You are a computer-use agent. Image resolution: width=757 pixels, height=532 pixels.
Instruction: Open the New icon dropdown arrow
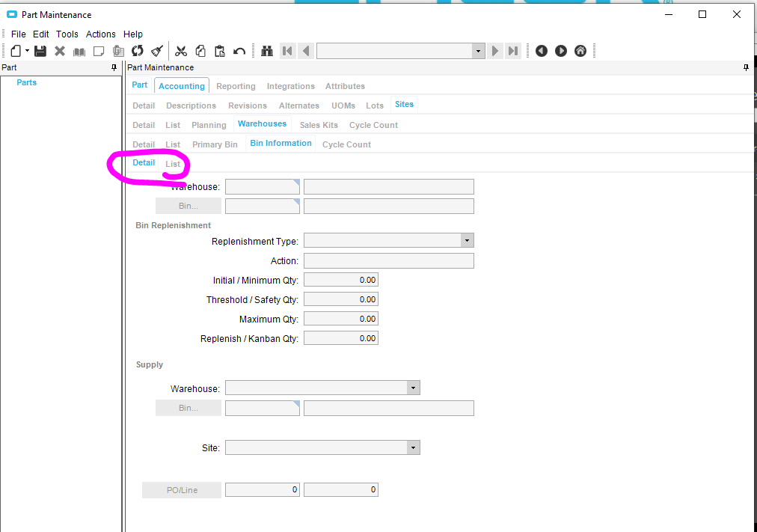click(27, 51)
